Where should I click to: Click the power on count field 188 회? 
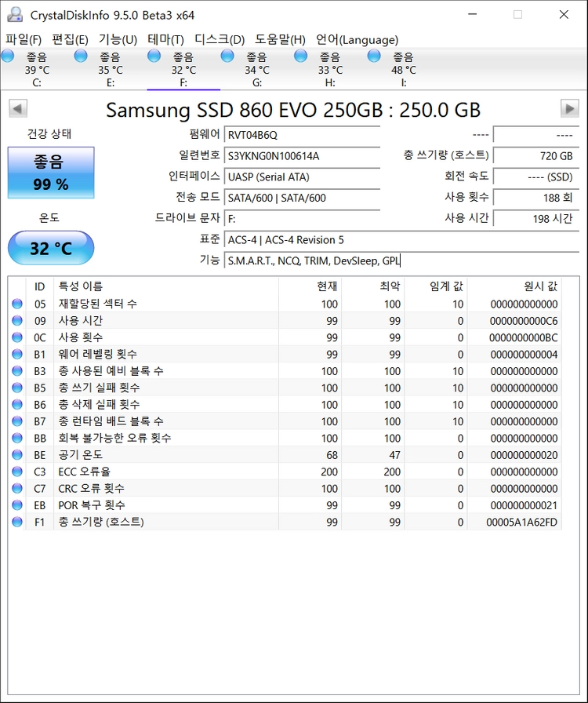click(536, 198)
